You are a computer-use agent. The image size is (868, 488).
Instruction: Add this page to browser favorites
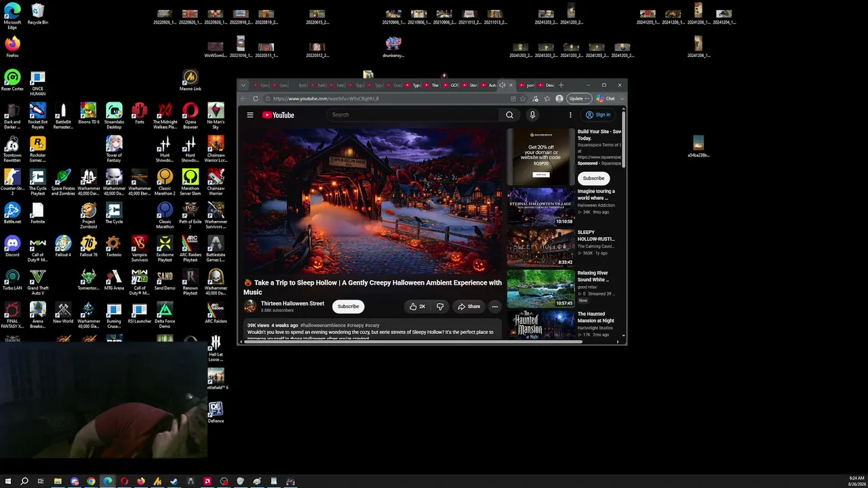click(523, 99)
